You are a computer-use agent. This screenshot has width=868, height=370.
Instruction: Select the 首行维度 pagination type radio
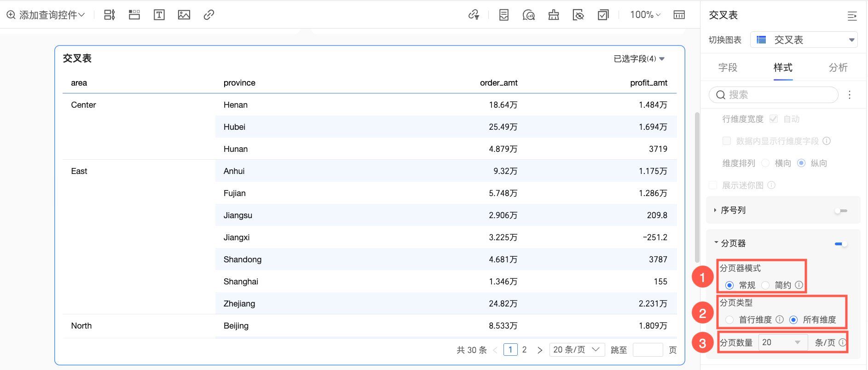click(x=729, y=320)
